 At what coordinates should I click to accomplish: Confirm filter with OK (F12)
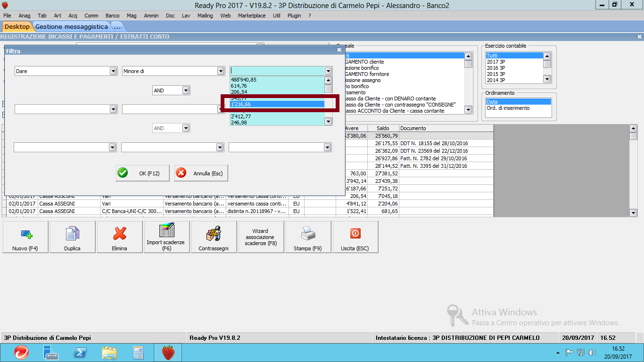143,173
